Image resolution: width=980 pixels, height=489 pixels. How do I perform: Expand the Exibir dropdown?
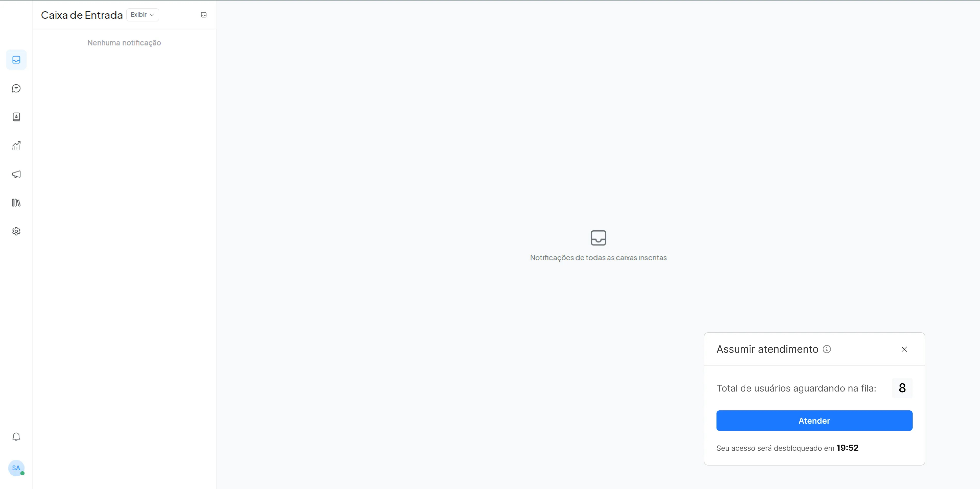click(x=142, y=15)
